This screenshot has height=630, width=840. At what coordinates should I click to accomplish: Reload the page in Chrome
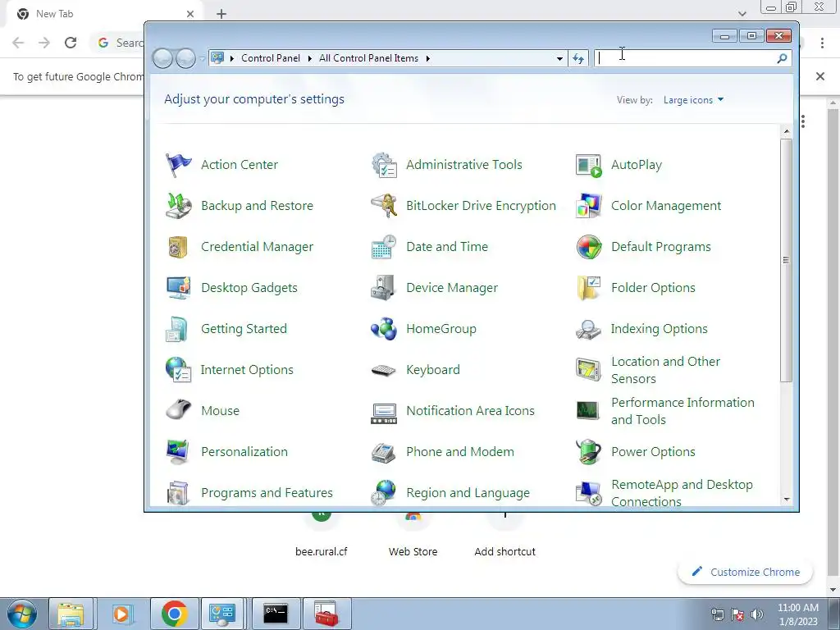71,43
